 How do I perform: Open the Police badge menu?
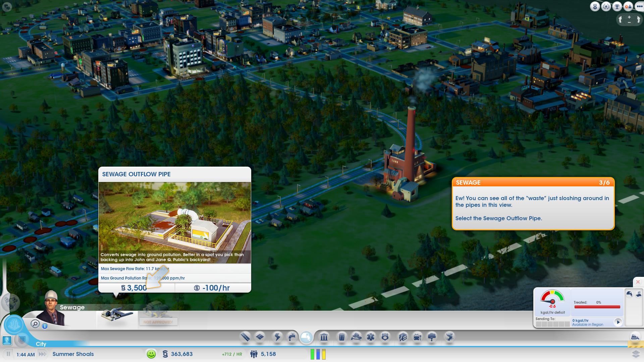(x=385, y=337)
